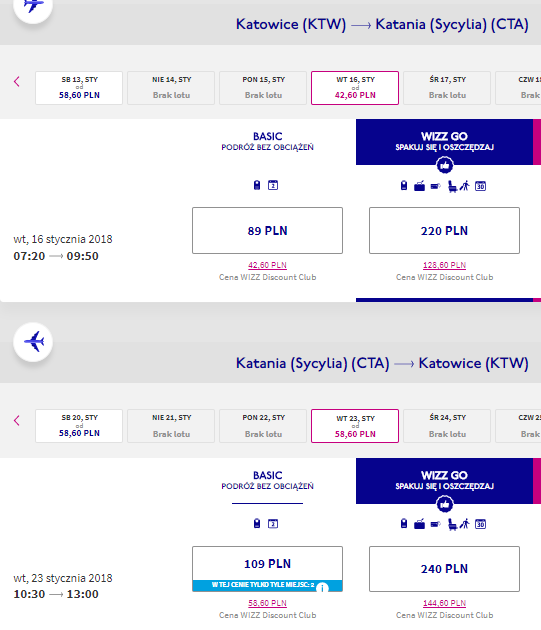Click the outbound flight airplane icon

(34, 5)
